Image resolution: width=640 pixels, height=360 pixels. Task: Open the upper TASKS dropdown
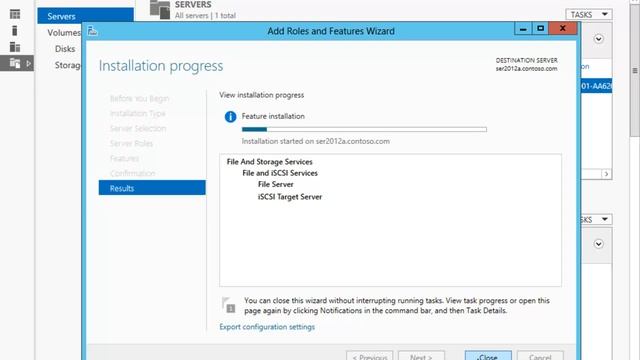[589, 15]
